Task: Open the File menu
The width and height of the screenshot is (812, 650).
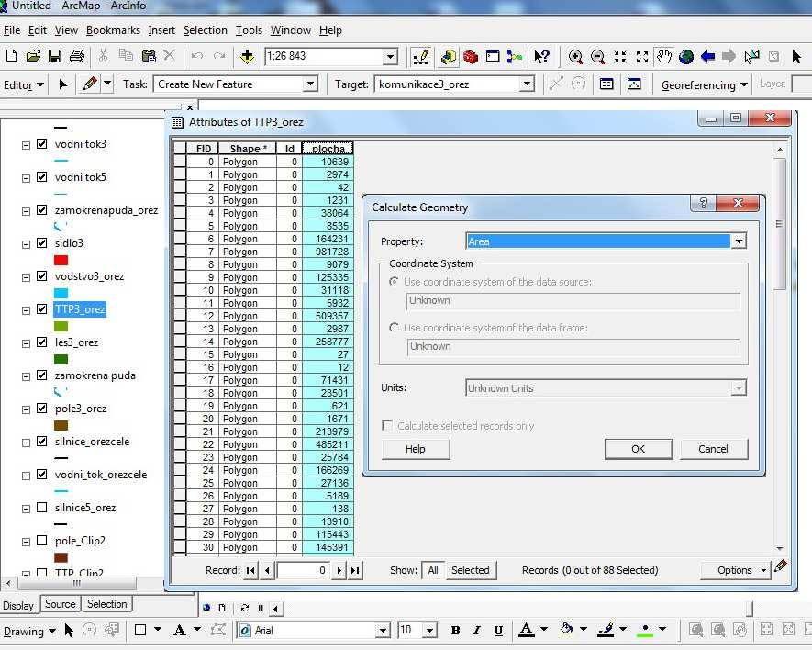Action: coord(12,30)
